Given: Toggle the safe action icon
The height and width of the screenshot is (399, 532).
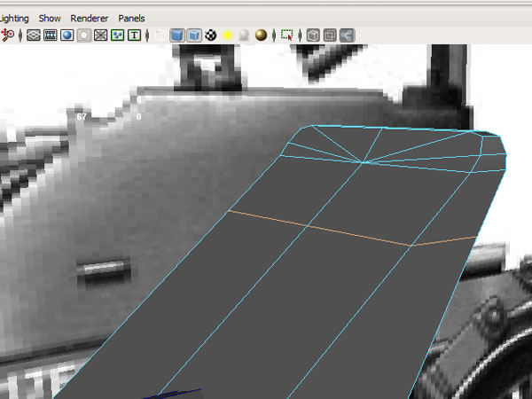Looking at the screenshot, I should tap(117, 35).
